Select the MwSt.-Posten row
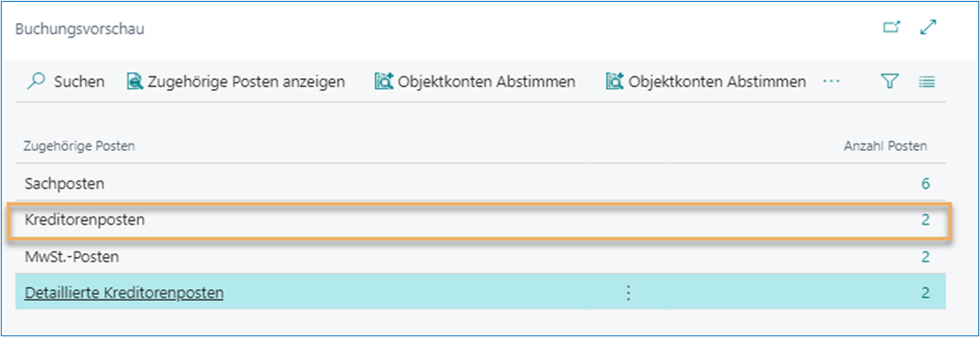The image size is (980, 337). click(x=480, y=256)
